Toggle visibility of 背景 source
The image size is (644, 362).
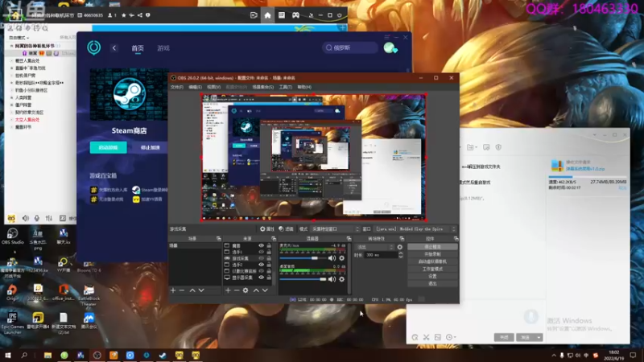261,245
